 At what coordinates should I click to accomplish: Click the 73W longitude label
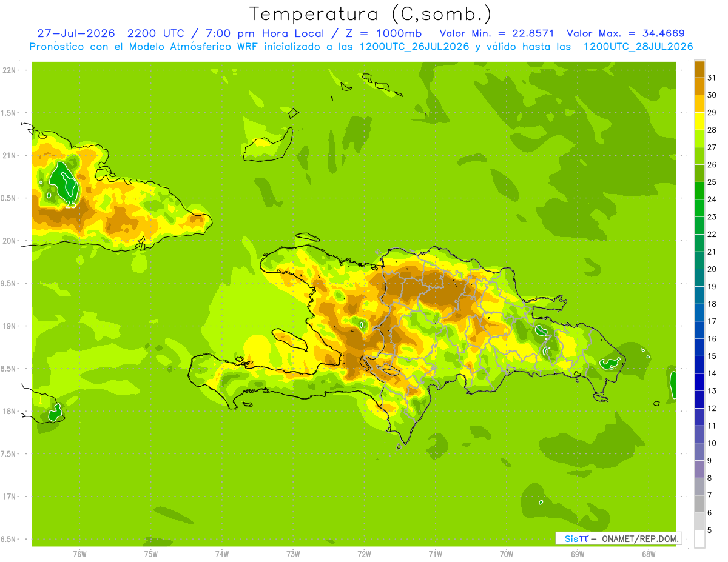coord(293,554)
